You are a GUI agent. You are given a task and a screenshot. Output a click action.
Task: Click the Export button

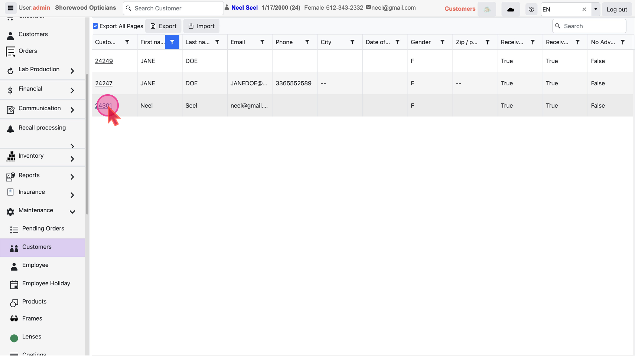pos(163,26)
